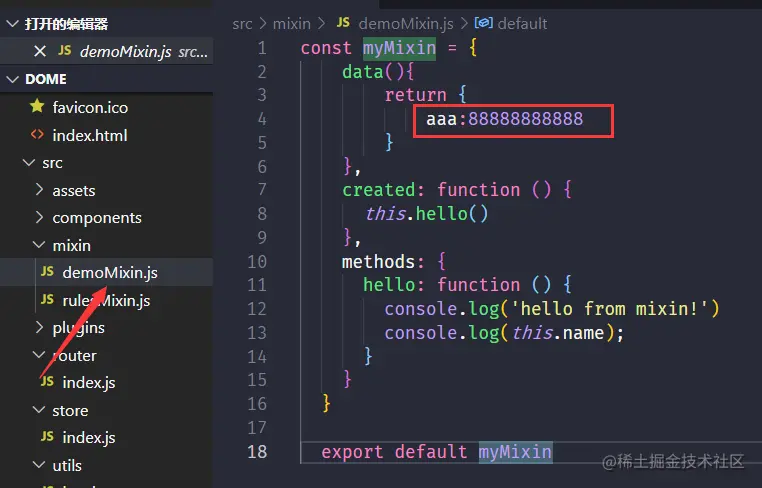Image resolution: width=762 pixels, height=488 pixels.
Task: Click myMixin on the const line
Action: tap(399, 48)
